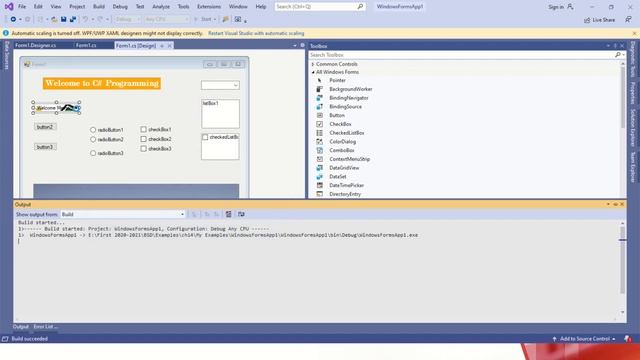Click the Sign in button
The width and height of the screenshot is (640, 360).
pyautogui.click(x=561, y=7)
